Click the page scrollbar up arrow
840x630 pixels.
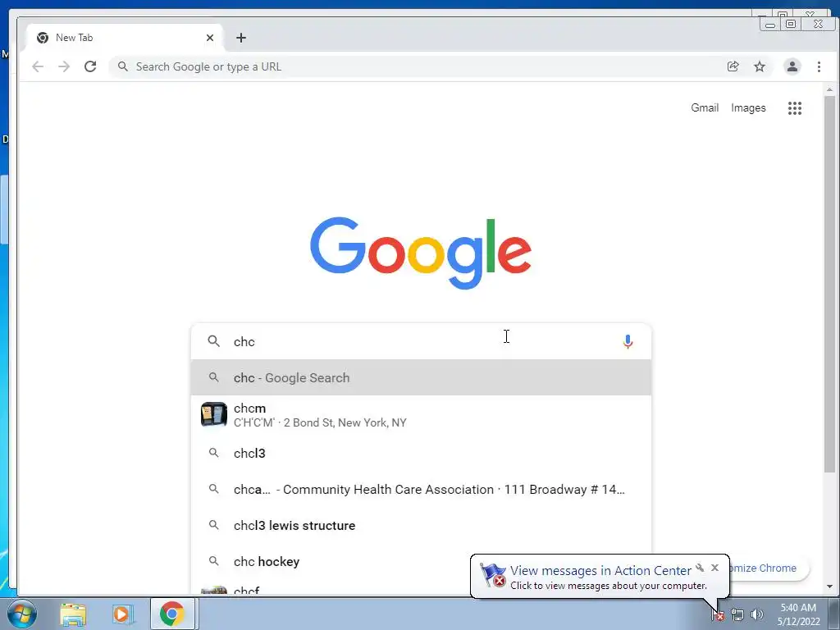(x=829, y=89)
